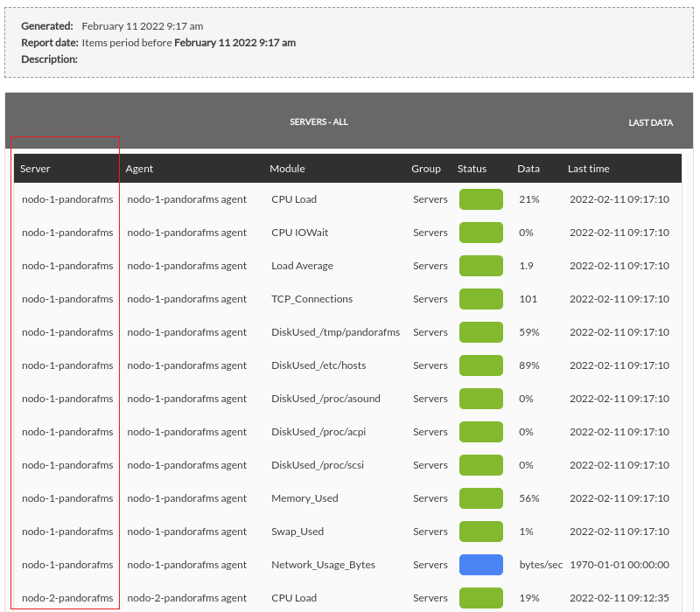
Task: Click the LAST DATA label
Action: point(650,122)
